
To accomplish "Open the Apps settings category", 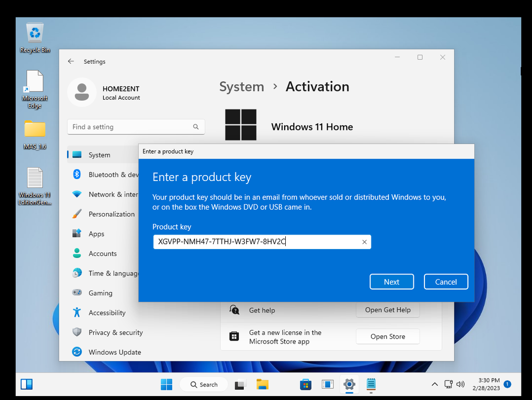I will 102,233.
